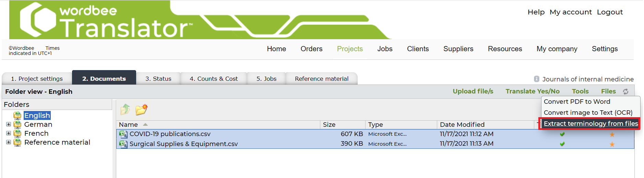Viewport: 644px width, 178px height.
Task: Click the Upload file/s link
Action: tap(473, 91)
